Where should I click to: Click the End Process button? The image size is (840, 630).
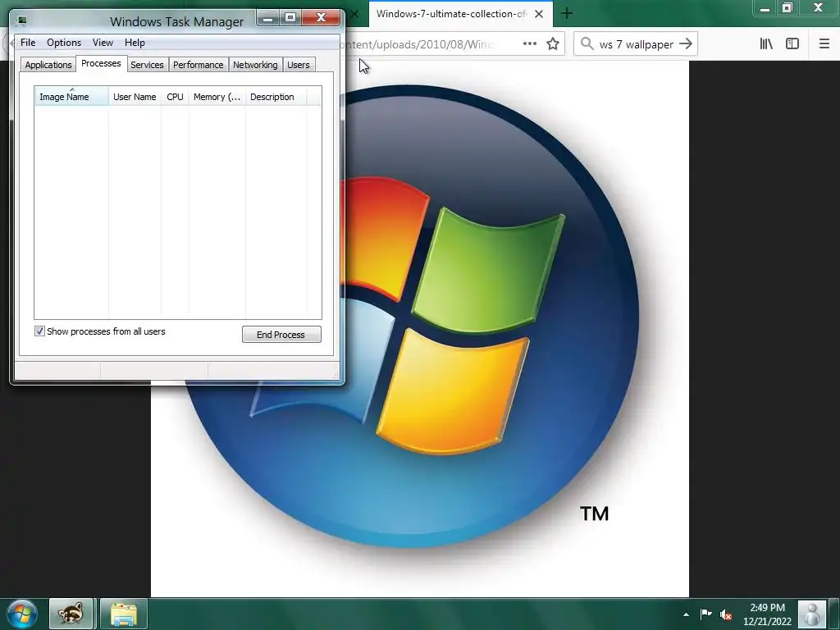pos(281,335)
